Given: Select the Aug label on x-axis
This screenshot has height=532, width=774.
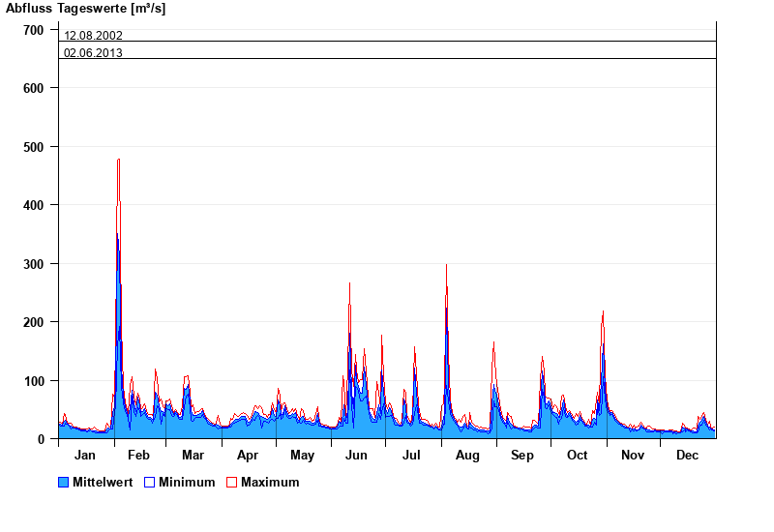Looking at the screenshot, I should coord(467,456).
